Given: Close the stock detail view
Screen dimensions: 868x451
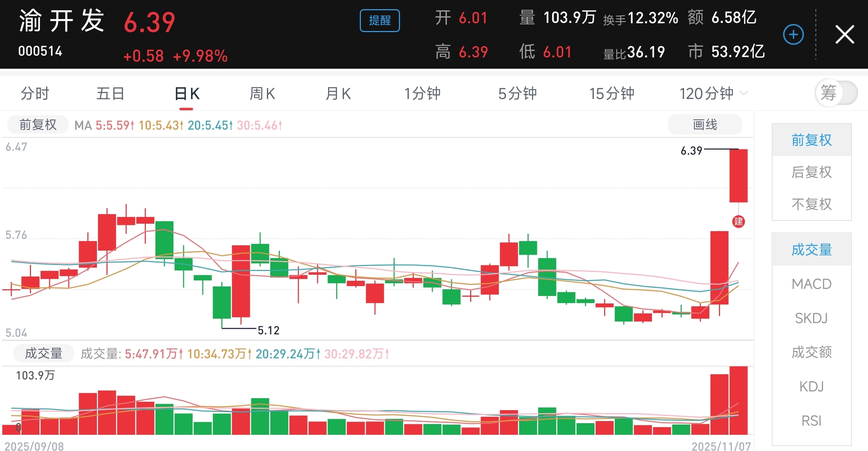Looking at the screenshot, I should click(844, 35).
